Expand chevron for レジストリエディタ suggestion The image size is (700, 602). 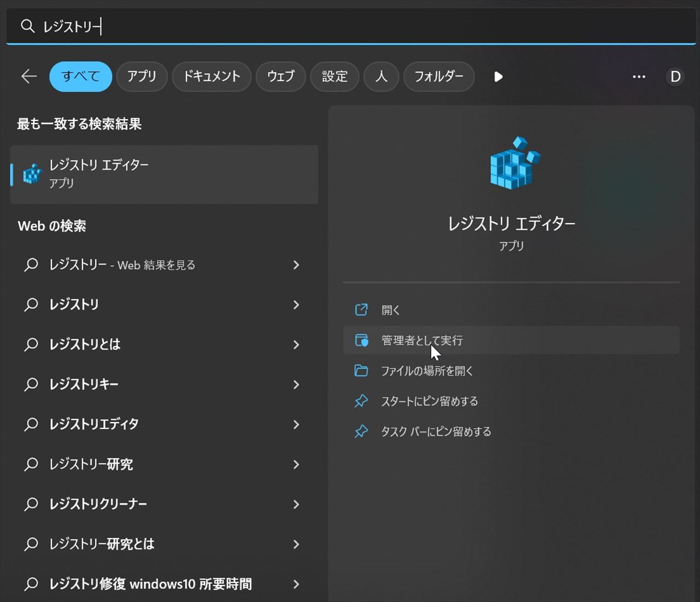[x=296, y=424]
